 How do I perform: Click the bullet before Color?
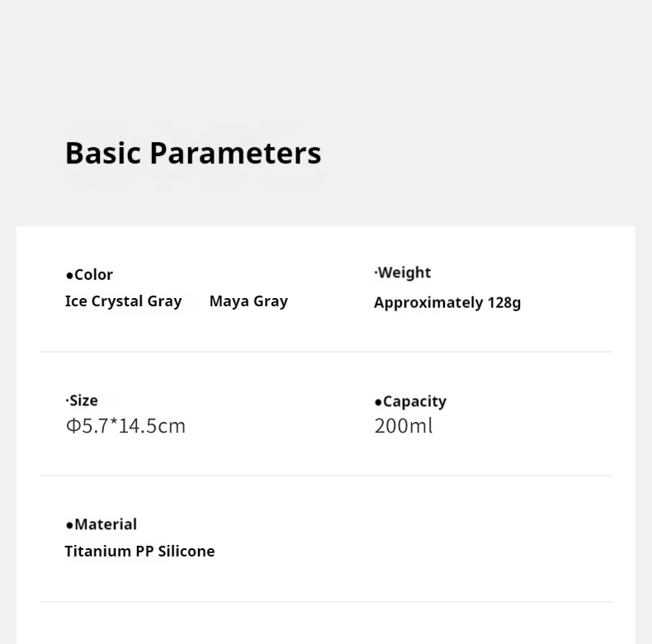click(69, 276)
